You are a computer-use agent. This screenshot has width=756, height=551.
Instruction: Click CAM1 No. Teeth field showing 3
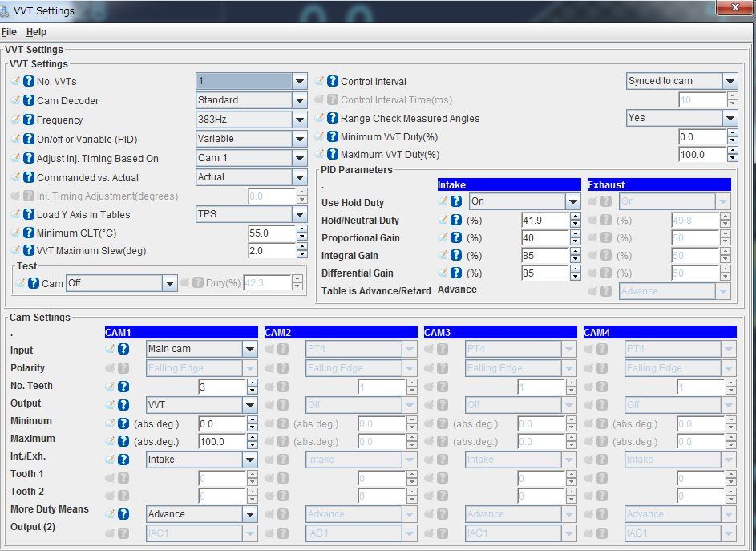tap(222, 387)
